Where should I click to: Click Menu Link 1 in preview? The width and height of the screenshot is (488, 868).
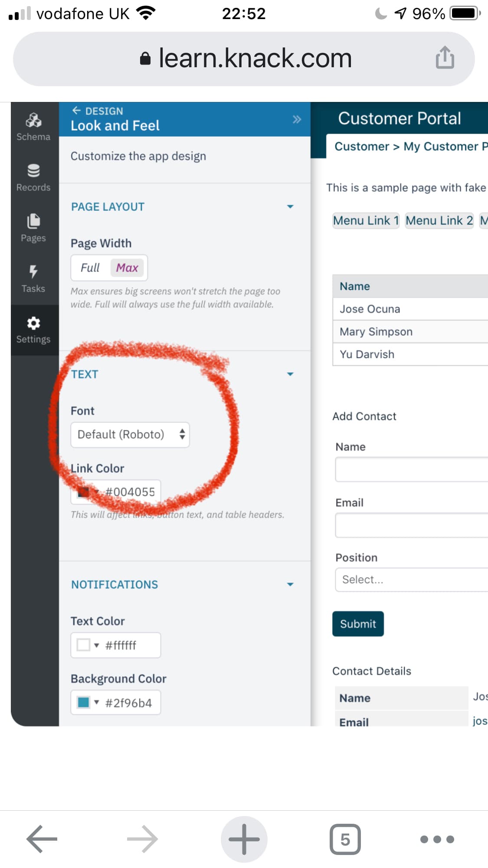[x=366, y=220]
